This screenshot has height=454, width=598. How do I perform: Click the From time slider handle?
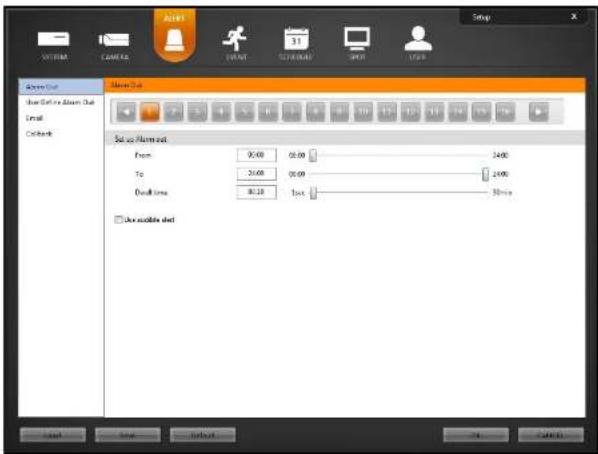pos(313,155)
